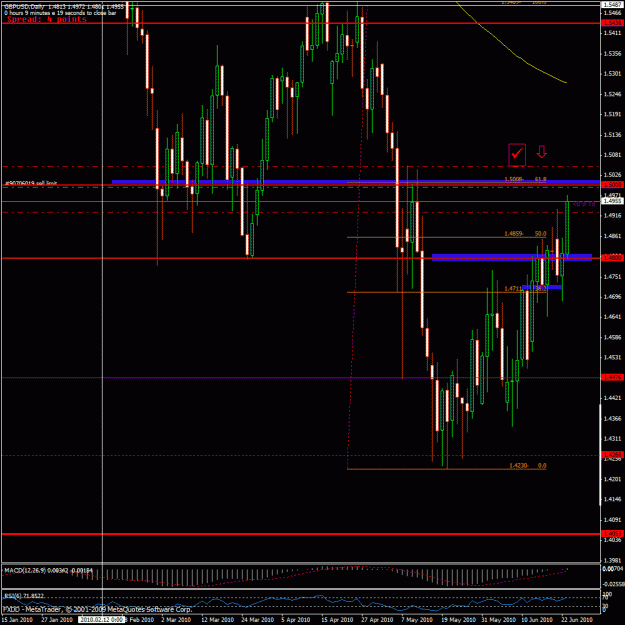The width and height of the screenshot is (625, 625).
Task: Click the '15 Jan 2010' date on time axis
Action: (x=18, y=620)
